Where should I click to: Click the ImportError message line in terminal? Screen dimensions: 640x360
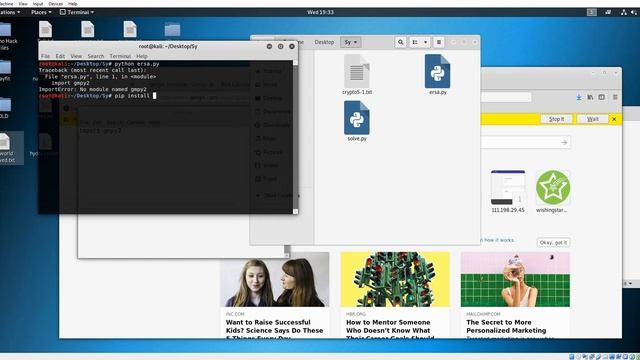click(x=93, y=89)
